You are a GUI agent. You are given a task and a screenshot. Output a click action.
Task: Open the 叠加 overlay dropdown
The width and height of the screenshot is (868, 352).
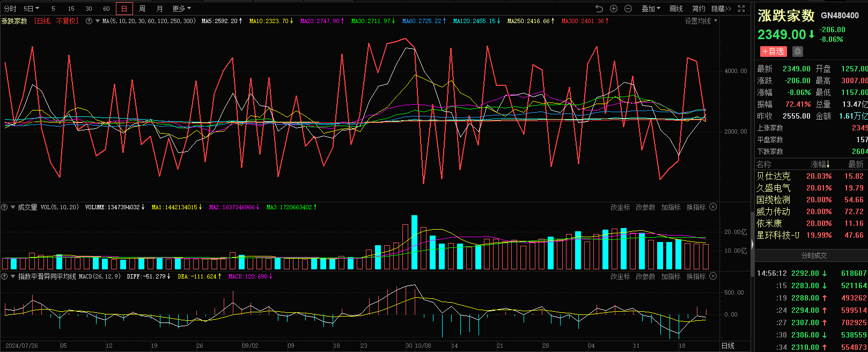click(651, 9)
